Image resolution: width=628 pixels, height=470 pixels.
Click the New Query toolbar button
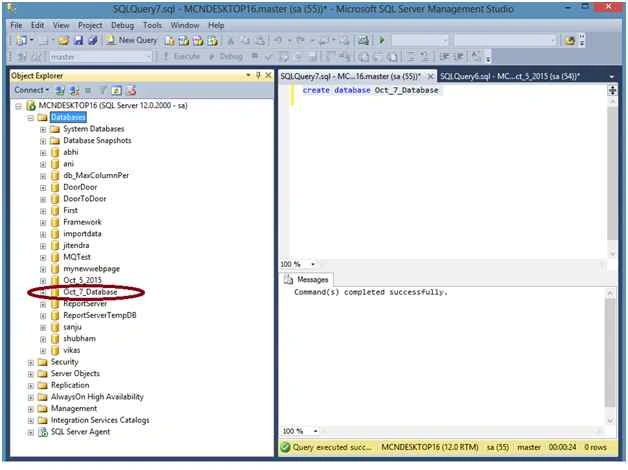131,40
